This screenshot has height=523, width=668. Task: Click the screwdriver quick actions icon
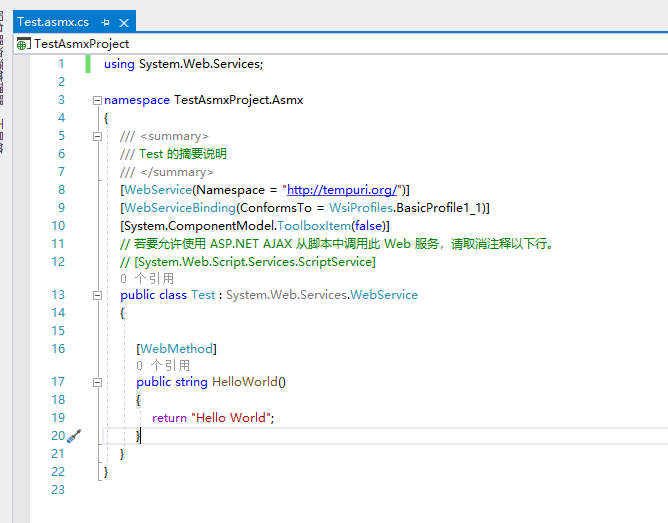pos(74,436)
